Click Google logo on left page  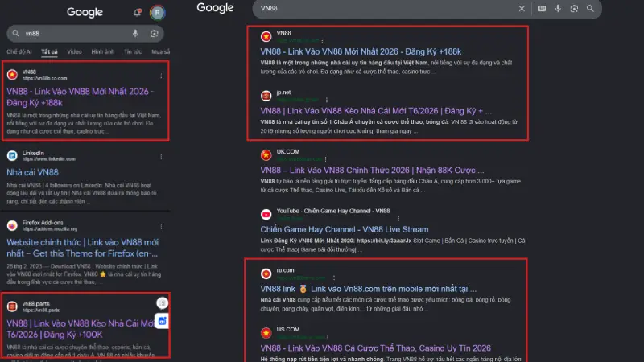85,12
